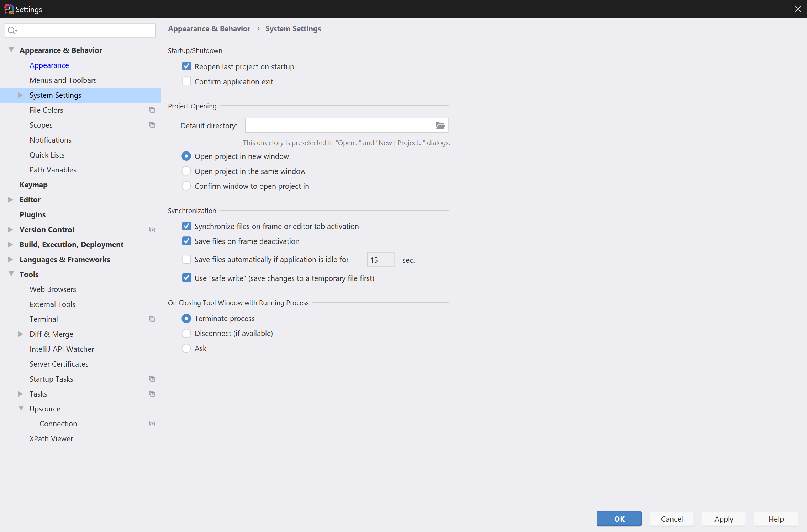Click the project-level icon beside Startup Tasks
This screenshot has width=807, height=532.
(x=152, y=379)
